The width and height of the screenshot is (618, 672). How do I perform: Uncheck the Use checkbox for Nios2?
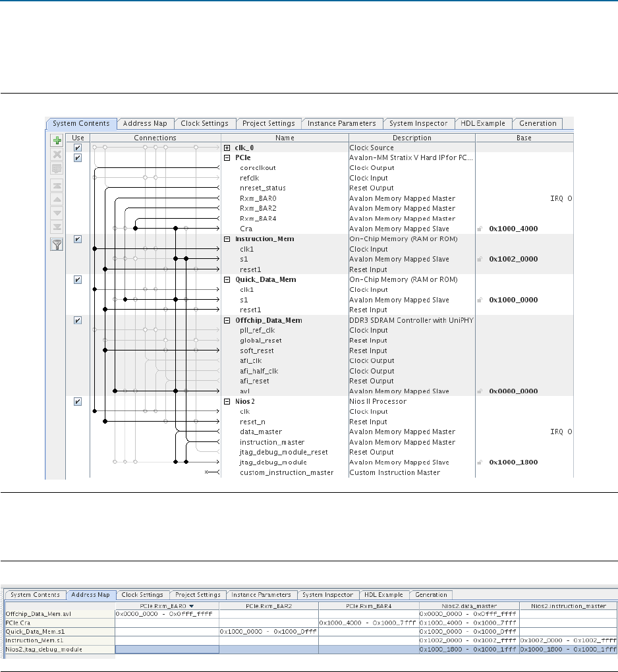click(x=78, y=402)
